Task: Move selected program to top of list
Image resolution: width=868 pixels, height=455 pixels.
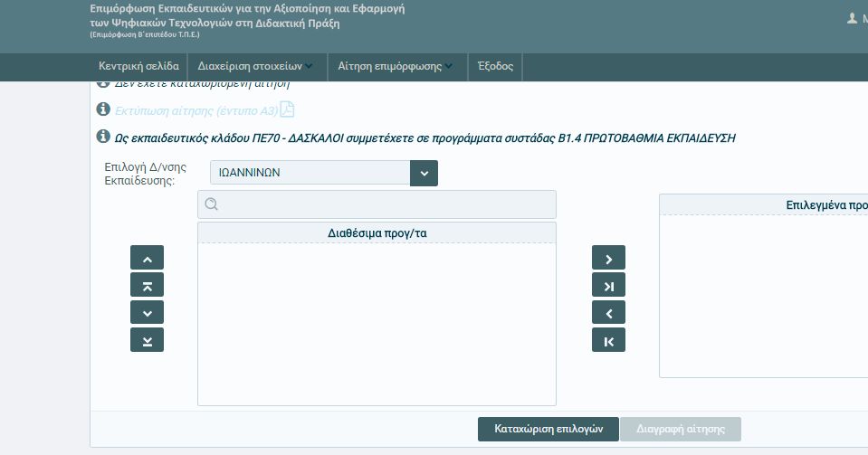Action: [147, 285]
